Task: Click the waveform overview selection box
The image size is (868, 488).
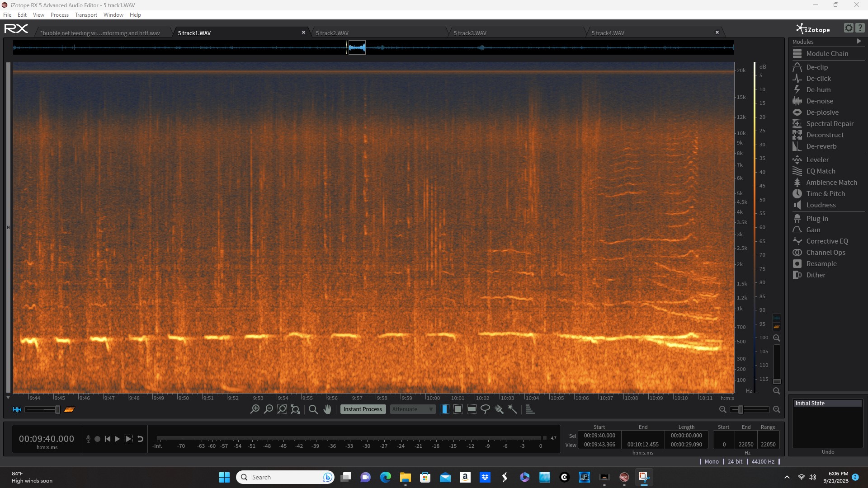Action: click(357, 47)
